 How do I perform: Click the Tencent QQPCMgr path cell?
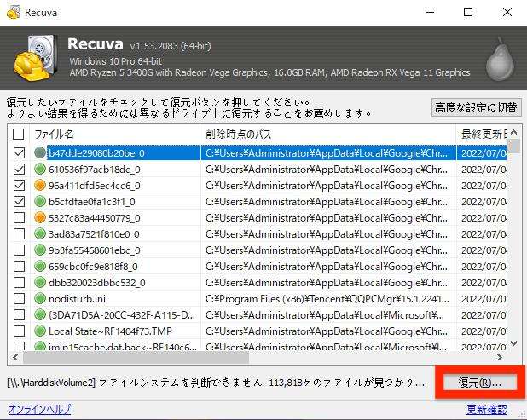(327, 299)
